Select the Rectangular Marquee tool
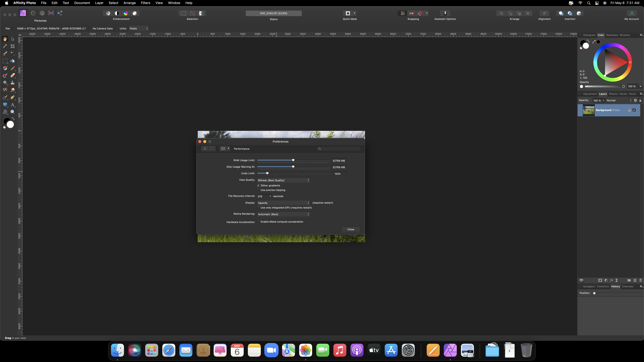The height and width of the screenshot is (362, 644). [x=5, y=61]
